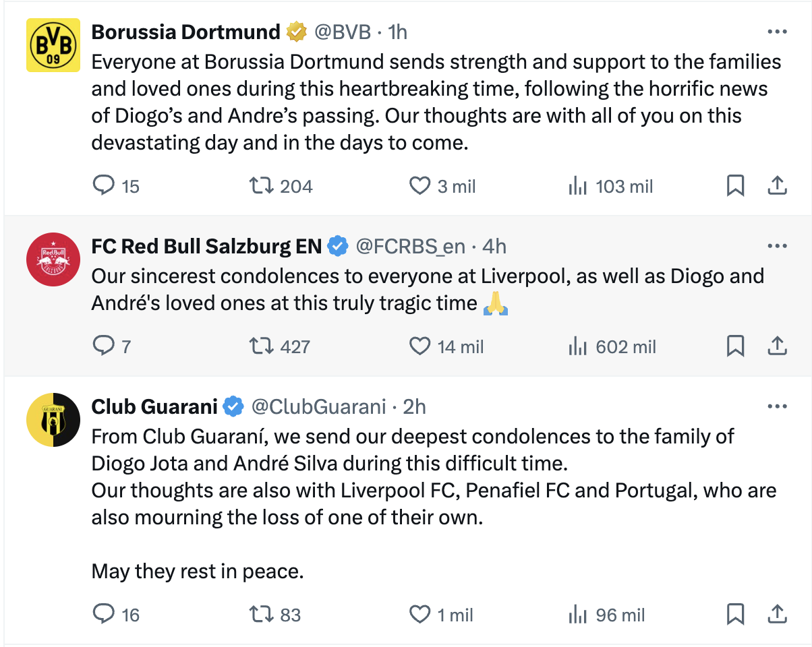Click the Borussia Dortmund profile avatar
The image size is (812, 647).
pyautogui.click(x=53, y=45)
